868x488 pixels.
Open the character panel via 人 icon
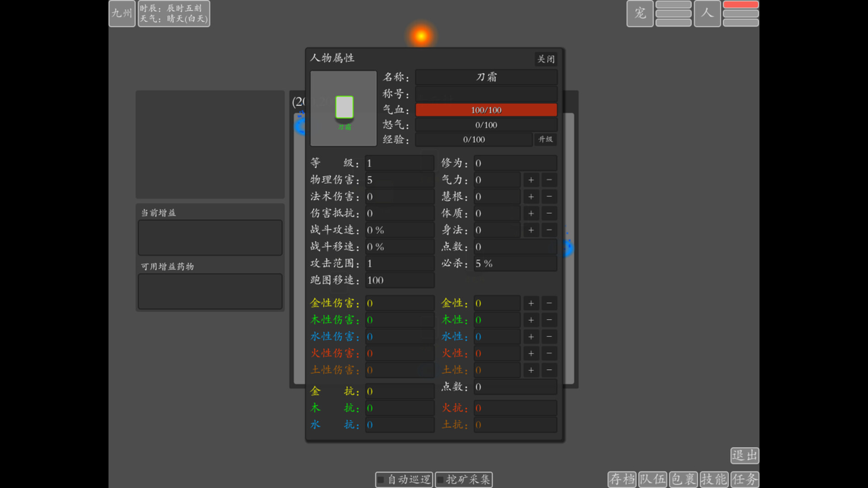pos(707,14)
